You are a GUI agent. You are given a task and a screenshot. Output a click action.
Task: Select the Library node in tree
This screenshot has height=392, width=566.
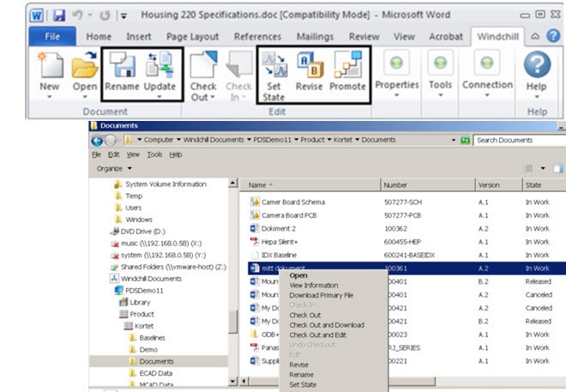pos(140,303)
